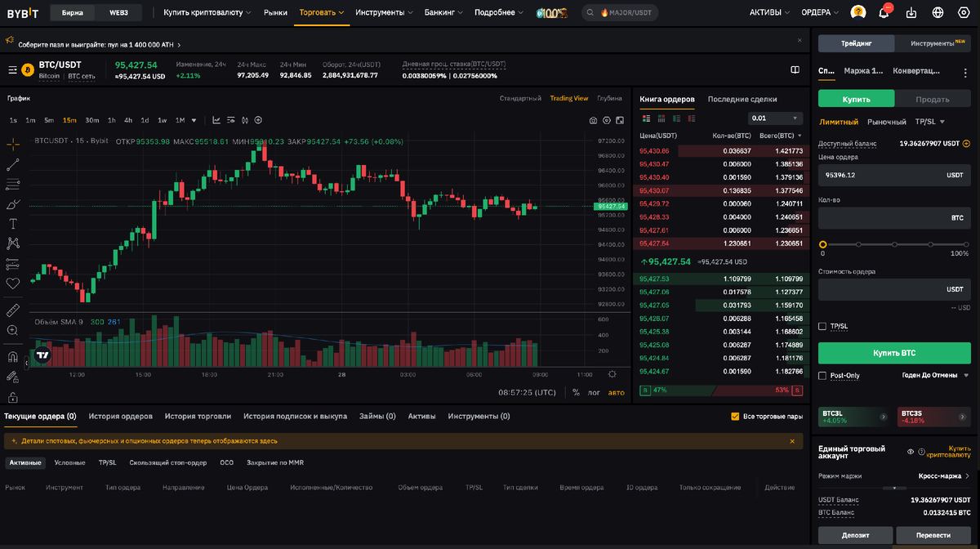980x549 pixels.
Task: Uncheck 'Все торговые пары' checkbox
Action: tap(735, 417)
